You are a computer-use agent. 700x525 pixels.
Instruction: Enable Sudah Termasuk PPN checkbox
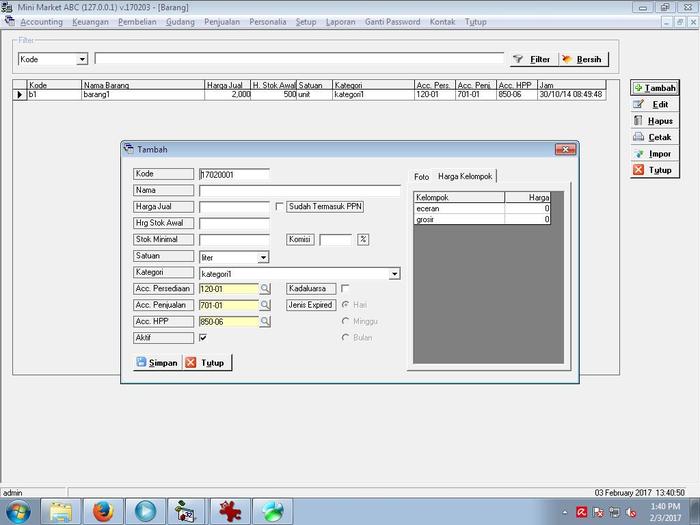280,207
